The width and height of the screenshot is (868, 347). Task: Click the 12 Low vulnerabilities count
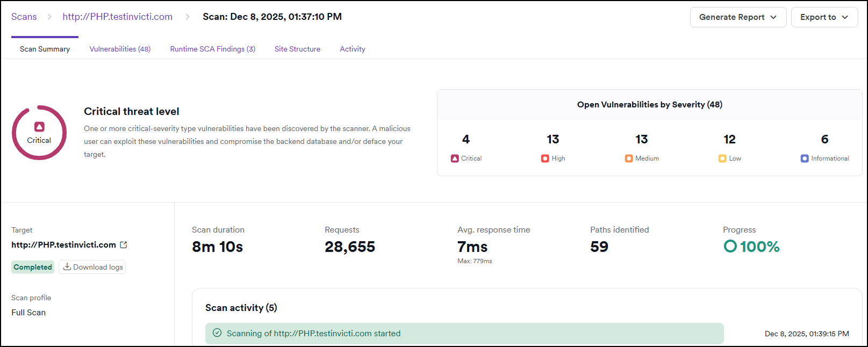point(729,139)
